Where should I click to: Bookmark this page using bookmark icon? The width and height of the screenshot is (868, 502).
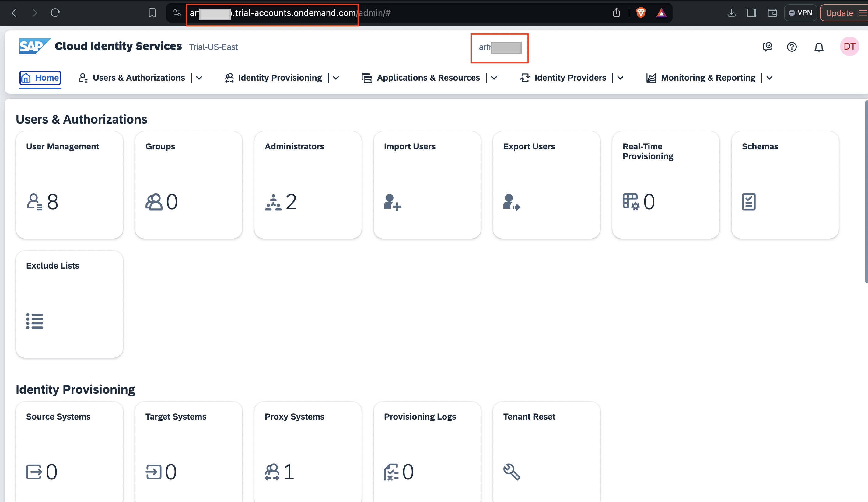pyautogui.click(x=152, y=13)
